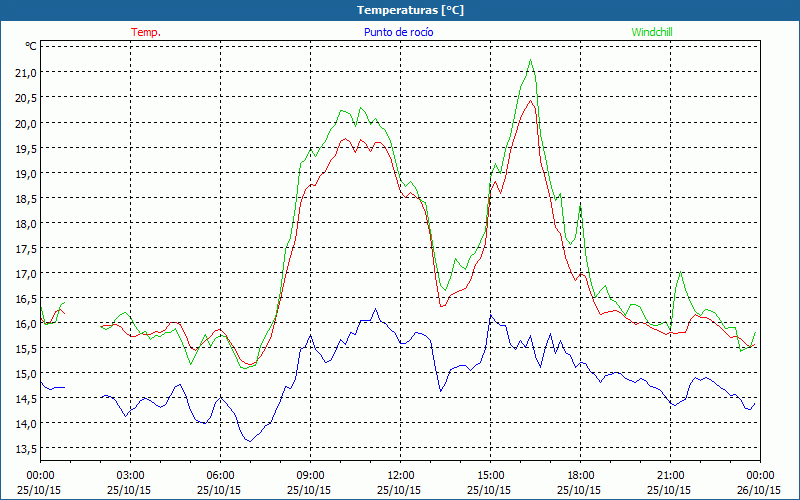Select the blue 'Punto de rocío' legend label
Viewport: 800px width, 500px height.
[398, 32]
